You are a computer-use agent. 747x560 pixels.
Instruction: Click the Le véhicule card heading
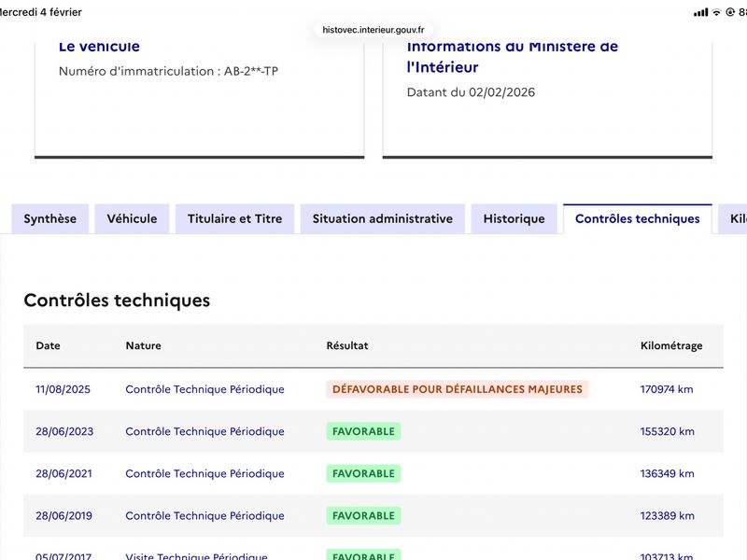coord(99,47)
